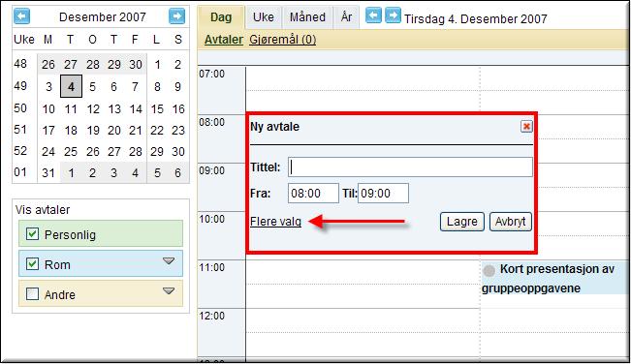Screen dimensions: 631x364
Task: Enable the Andre calendar checkbox
Action: click(32, 294)
